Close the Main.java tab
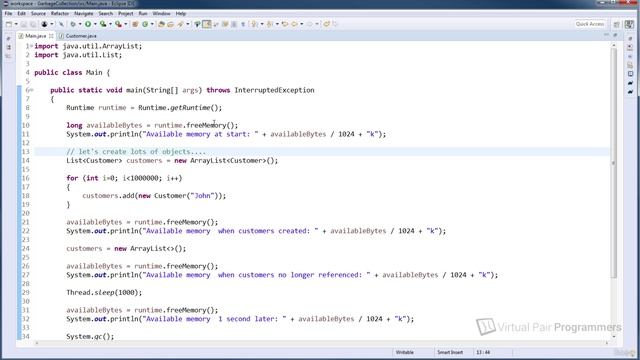The width and height of the screenshot is (640, 360). click(51, 36)
